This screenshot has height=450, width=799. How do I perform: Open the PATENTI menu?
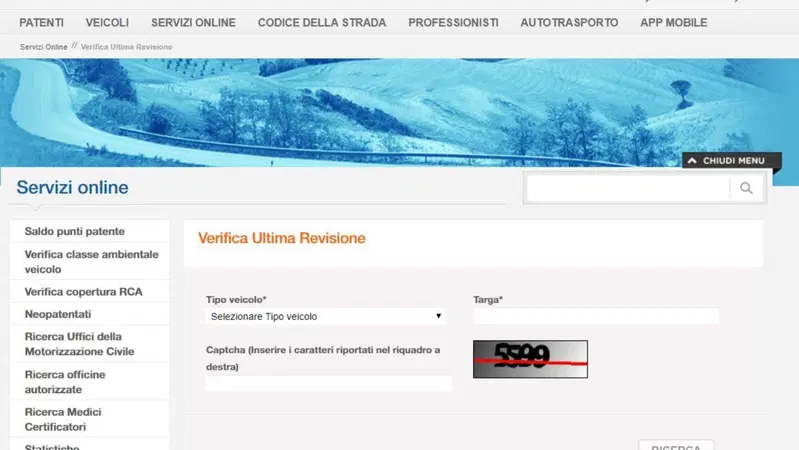(41, 23)
